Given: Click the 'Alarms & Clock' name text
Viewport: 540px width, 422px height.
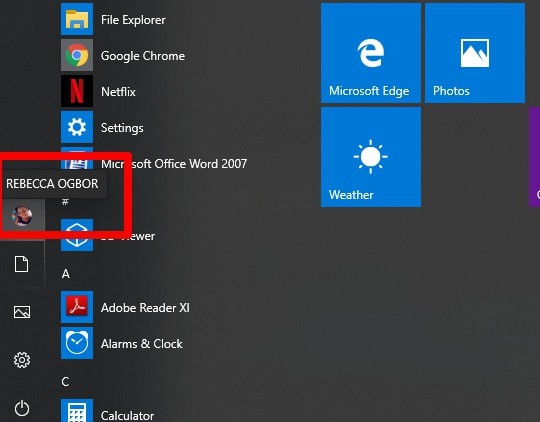Looking at the screenshot, I should [142, 344].
